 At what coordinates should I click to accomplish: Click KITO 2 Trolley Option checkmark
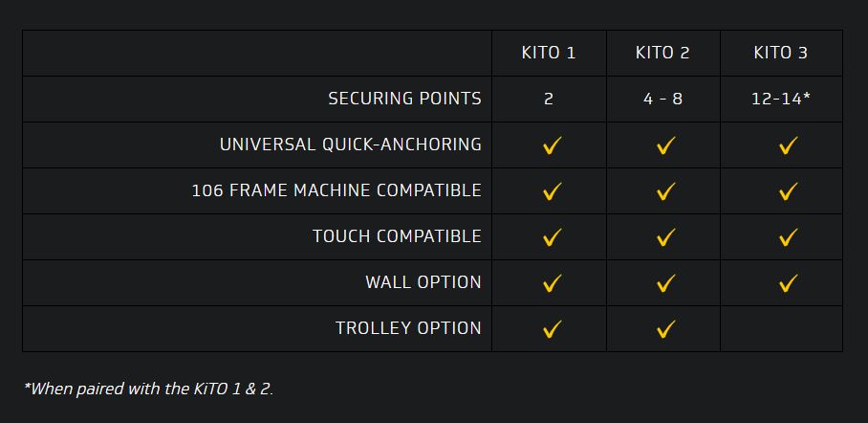point(666,329)
